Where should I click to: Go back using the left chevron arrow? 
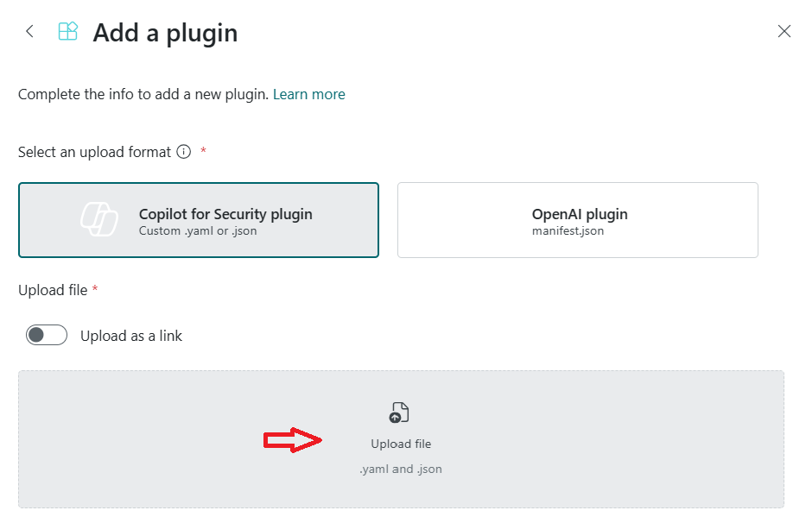(x=29, y=32)
